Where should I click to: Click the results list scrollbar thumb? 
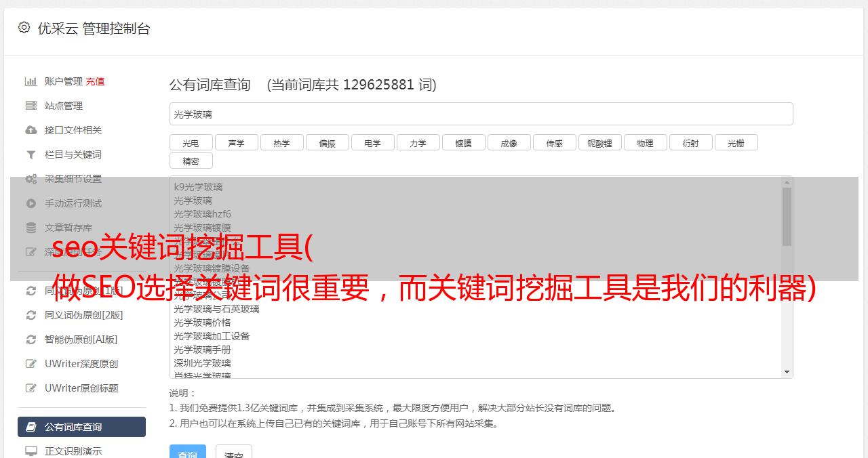pyautogui.click(x=787, y=217)
